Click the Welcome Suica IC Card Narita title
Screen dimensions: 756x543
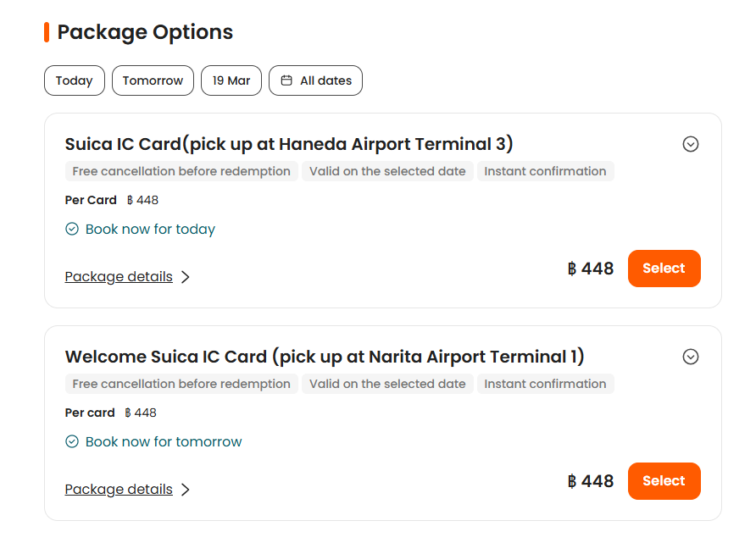pos(325,357)
